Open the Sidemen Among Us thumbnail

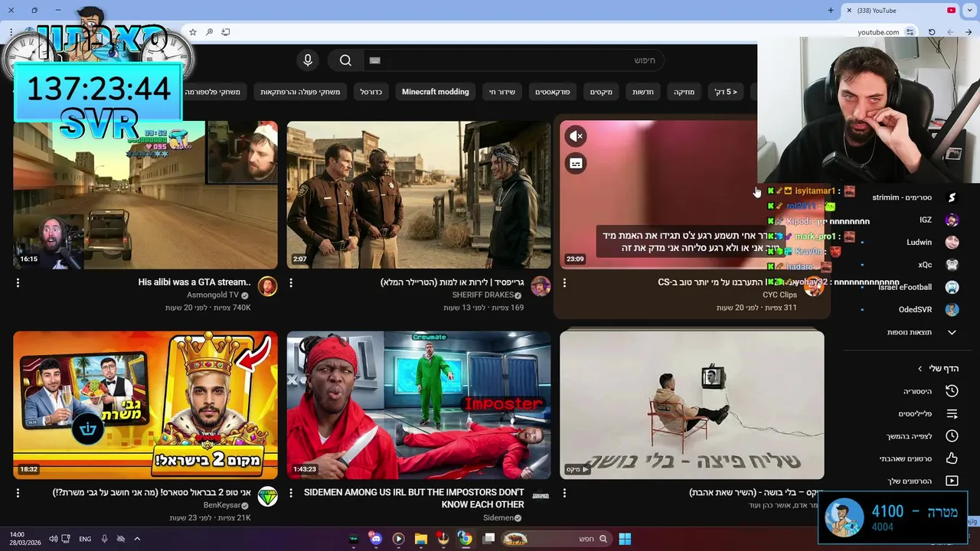tap(419, 405)
